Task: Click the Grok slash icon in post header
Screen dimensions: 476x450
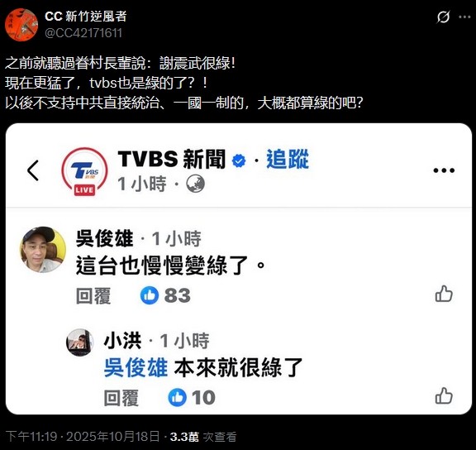Action: [x=443, y=17]
